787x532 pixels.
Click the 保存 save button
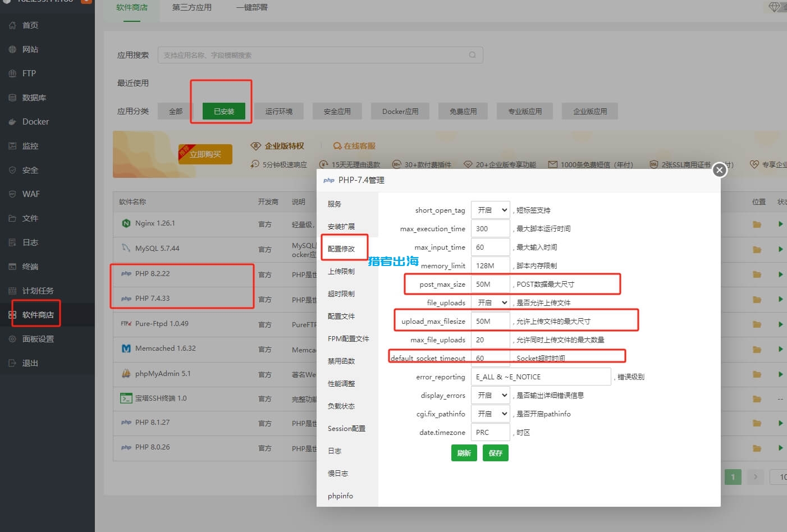(x=496, y=453)
